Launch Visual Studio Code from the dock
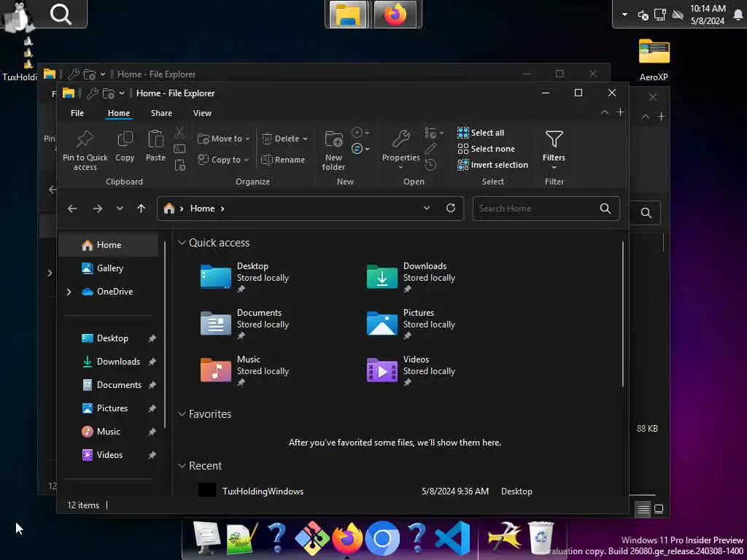 (x=452, y=538)
